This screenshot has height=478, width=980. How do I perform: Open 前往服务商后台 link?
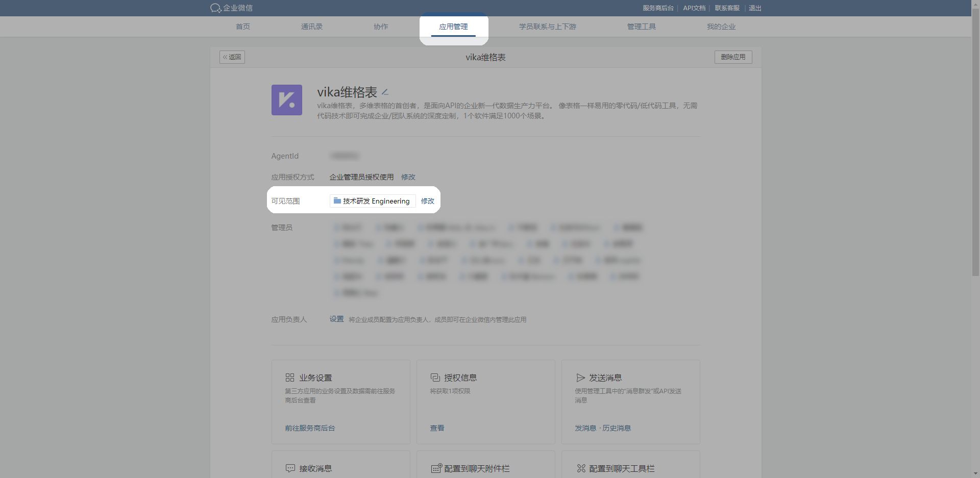point(310,428)
